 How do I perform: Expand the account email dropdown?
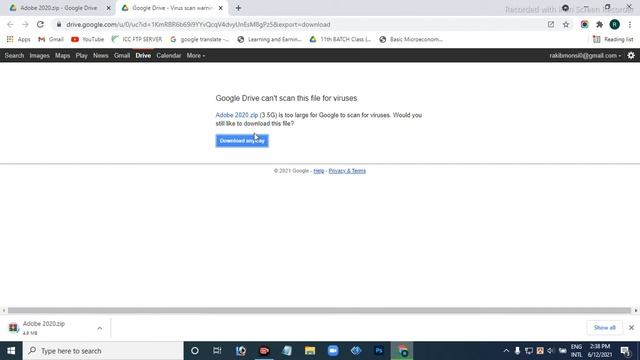point(585,56)
